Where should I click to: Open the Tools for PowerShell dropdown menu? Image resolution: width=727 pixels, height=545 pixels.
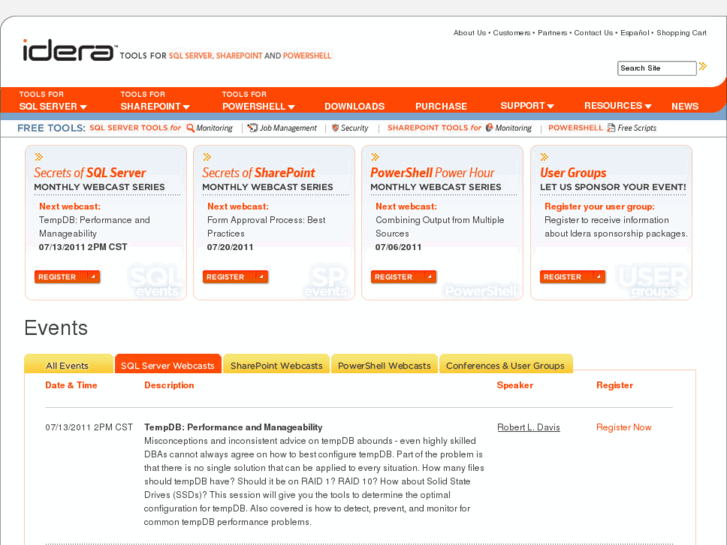pyautogui.click(x=258, y=101)
